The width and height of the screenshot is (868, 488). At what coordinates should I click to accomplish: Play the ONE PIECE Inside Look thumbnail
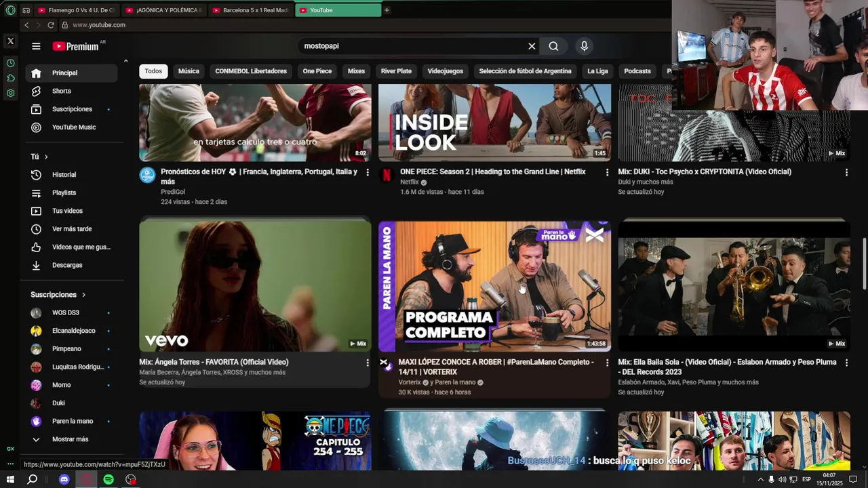point(494,123)
